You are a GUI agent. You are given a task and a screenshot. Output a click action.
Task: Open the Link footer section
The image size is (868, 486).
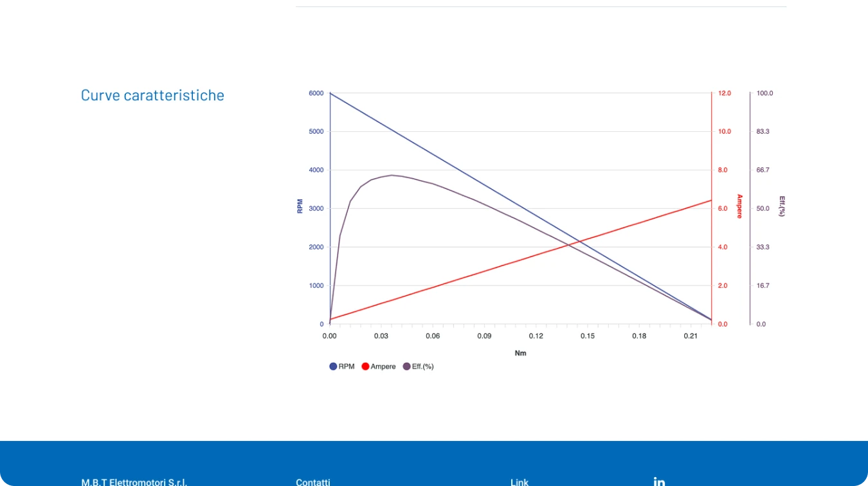[520, 482]
